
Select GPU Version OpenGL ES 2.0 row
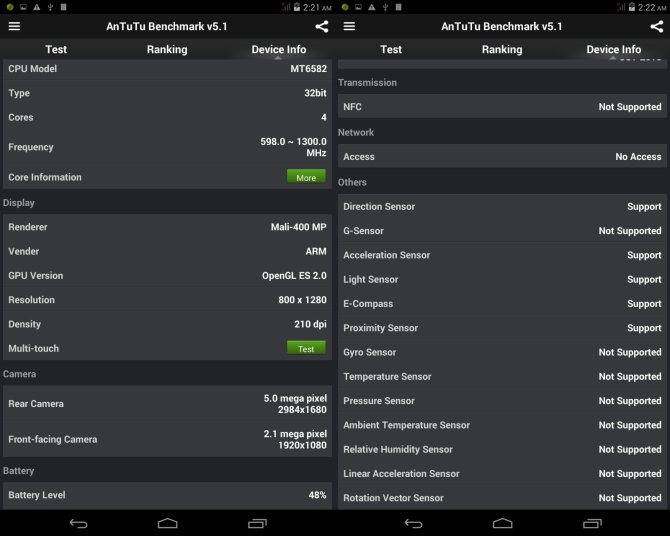coord(168,276)
